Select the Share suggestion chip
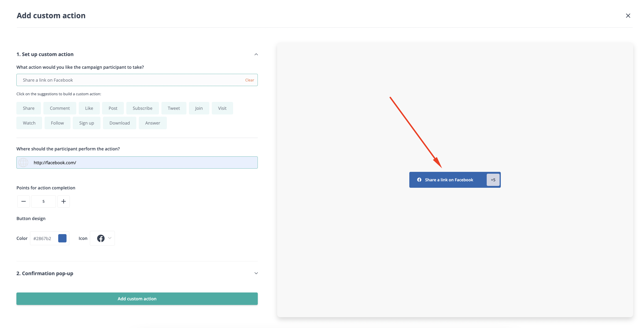 28,108
